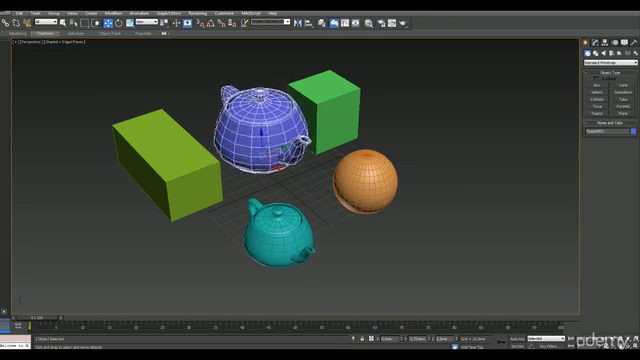Screen dimensions: 640x360
Task: Switch to Utilities command panel tab
Action: click(634, 42)
